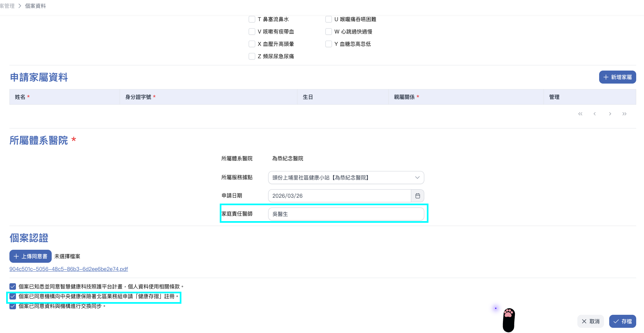Uncheck 健康存摺 registration consent checkbox
The height and width of the screenshot is (333, 644).
point(13,296)
